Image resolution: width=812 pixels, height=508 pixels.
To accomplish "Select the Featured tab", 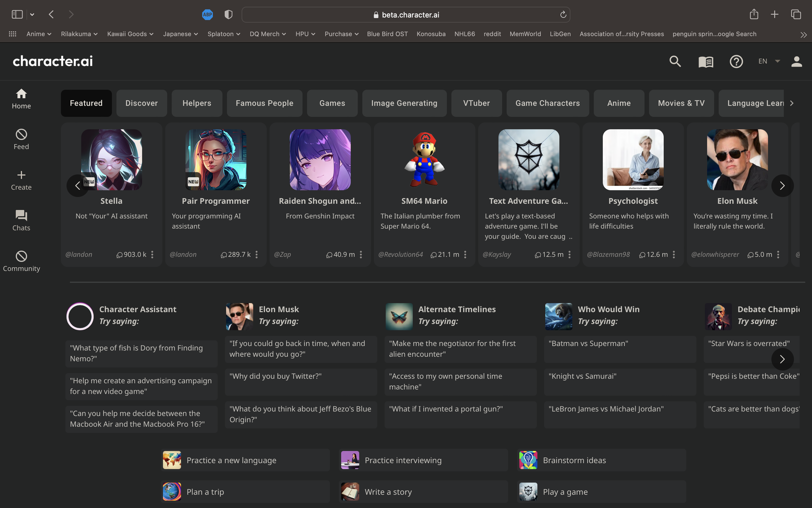I will 86,103.
